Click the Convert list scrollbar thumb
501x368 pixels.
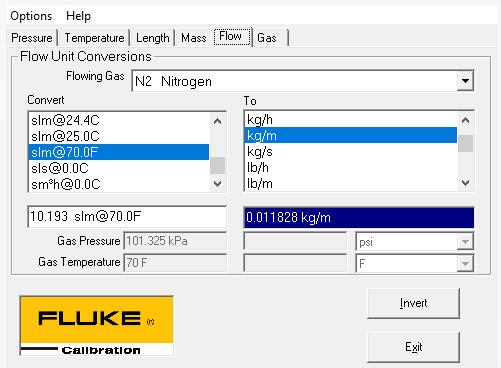tap(217, 165)
